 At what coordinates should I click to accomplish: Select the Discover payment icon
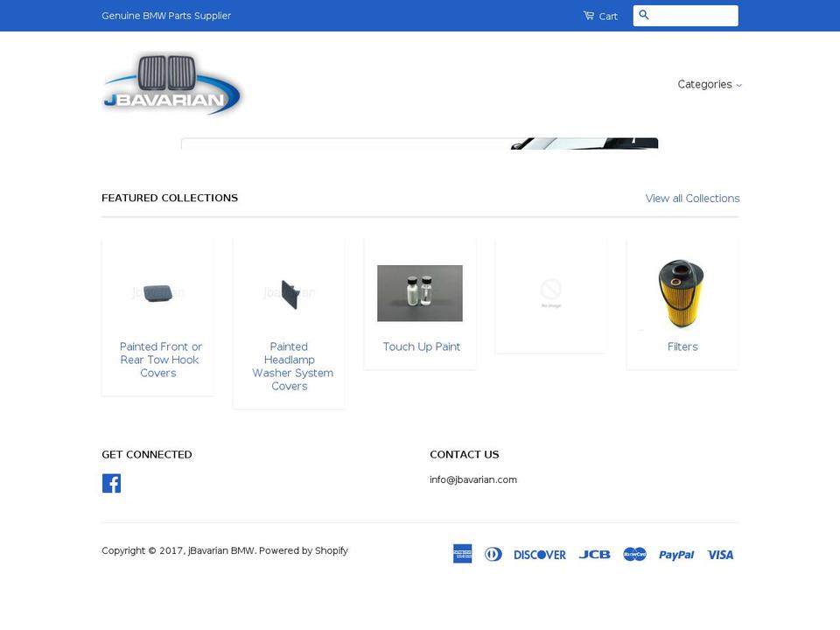(540, 554)
